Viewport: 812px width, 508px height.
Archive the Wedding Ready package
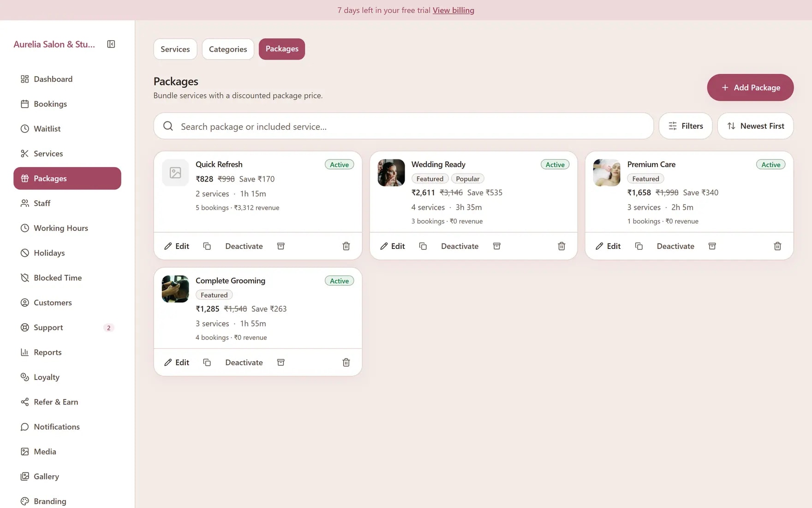[496, 246]
